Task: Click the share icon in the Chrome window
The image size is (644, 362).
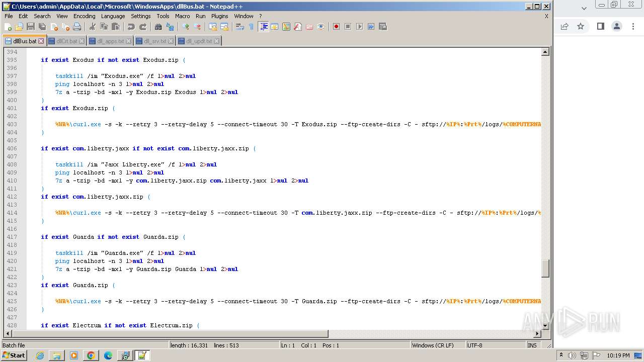Action: click(x=565, y=26)
